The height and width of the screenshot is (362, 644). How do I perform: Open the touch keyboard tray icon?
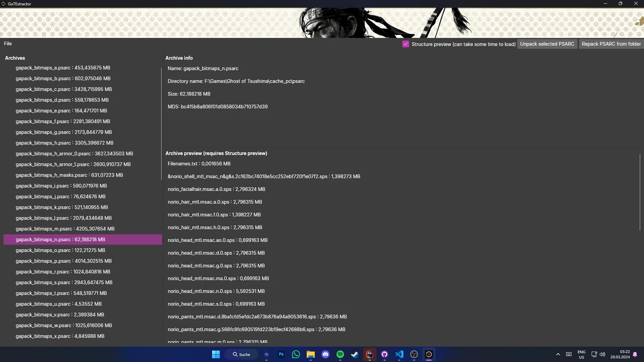[x=569, y=354]
